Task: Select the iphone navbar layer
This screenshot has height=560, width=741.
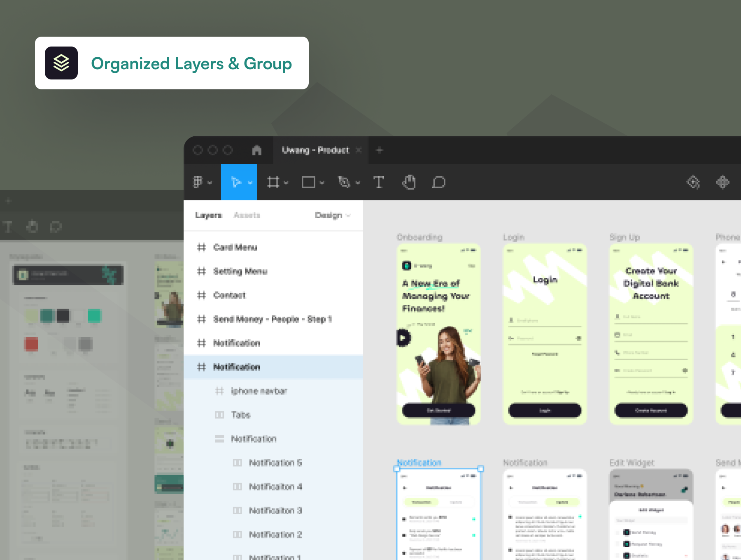Action: tap(259, 391)
